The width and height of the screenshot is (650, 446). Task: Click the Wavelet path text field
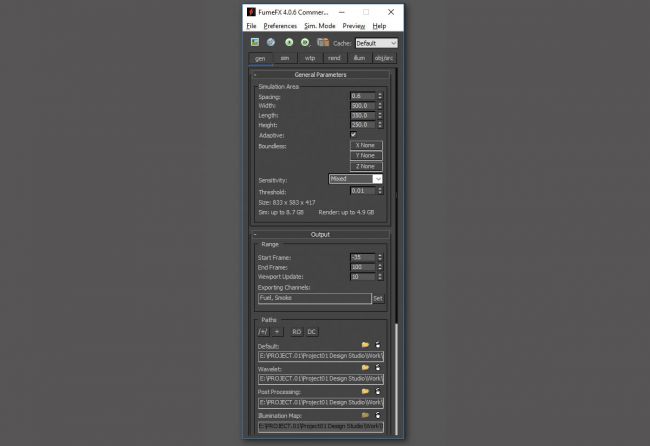pos(321,379)
